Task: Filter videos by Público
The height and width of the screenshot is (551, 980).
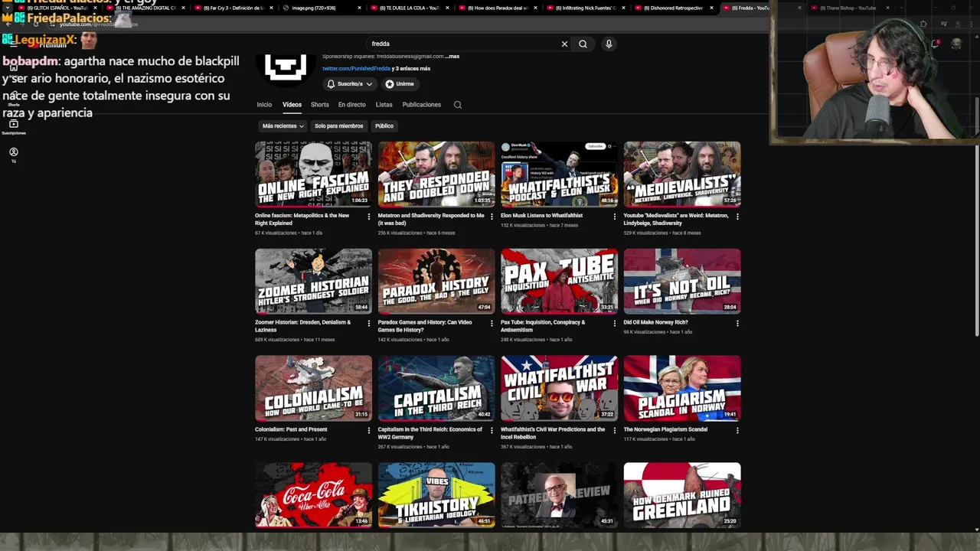Action: point(384,126)
